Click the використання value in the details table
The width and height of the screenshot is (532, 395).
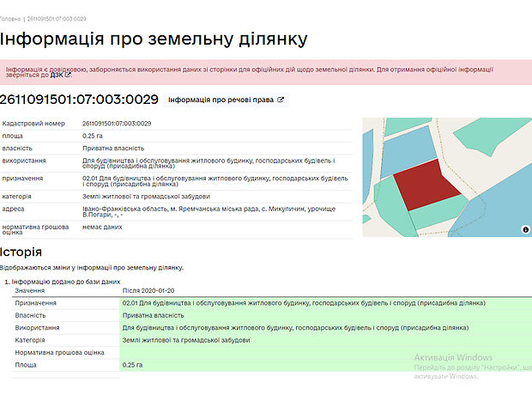[x=209, y=163]
